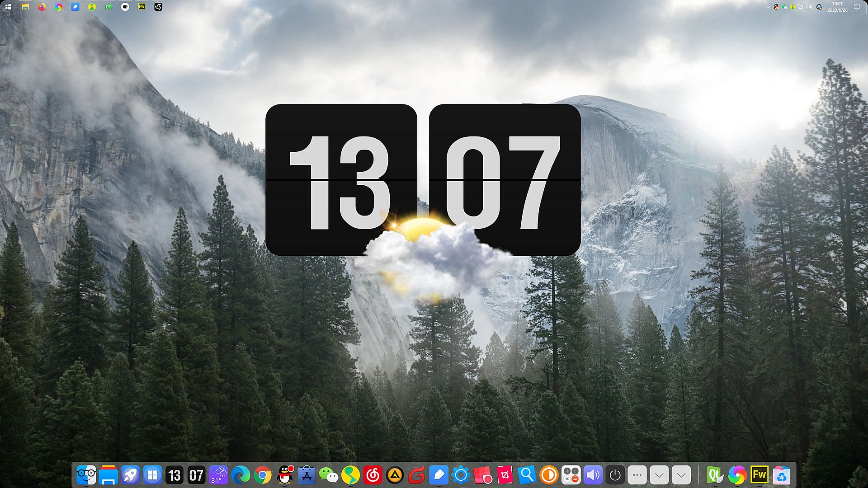The image size is (868, 488).
Task: Toggle sound via purple speaker dock icon
Action: pos(593,475)
